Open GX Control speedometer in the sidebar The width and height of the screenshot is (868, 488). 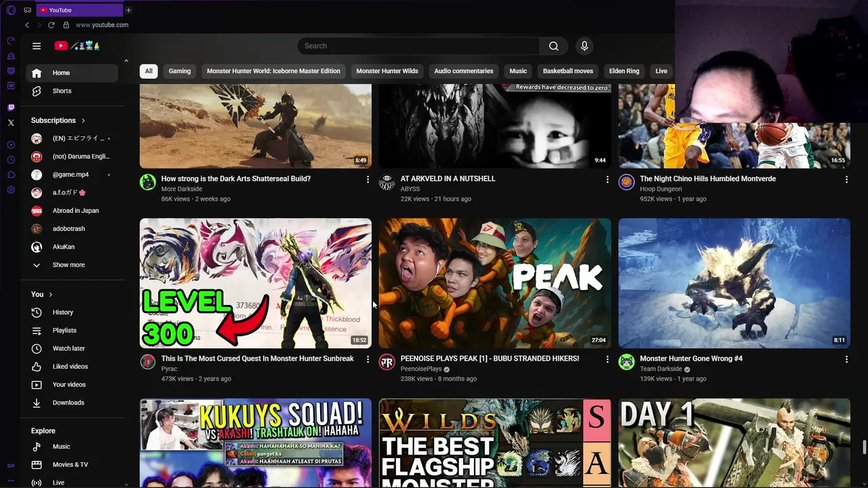[x=11, y=41]
